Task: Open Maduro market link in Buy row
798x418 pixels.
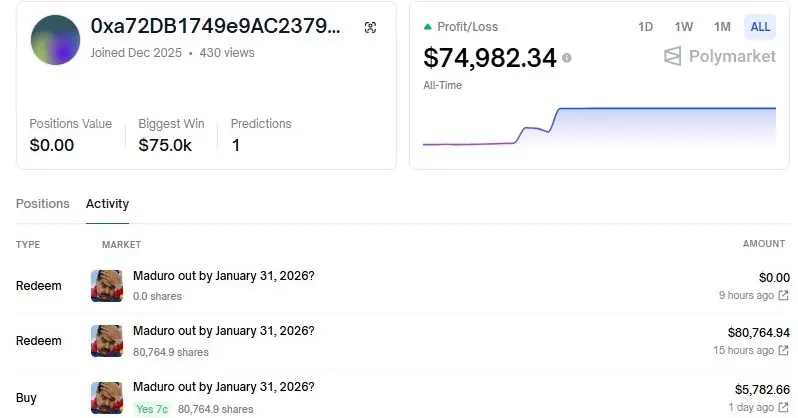Action: [x=224, y=388]
